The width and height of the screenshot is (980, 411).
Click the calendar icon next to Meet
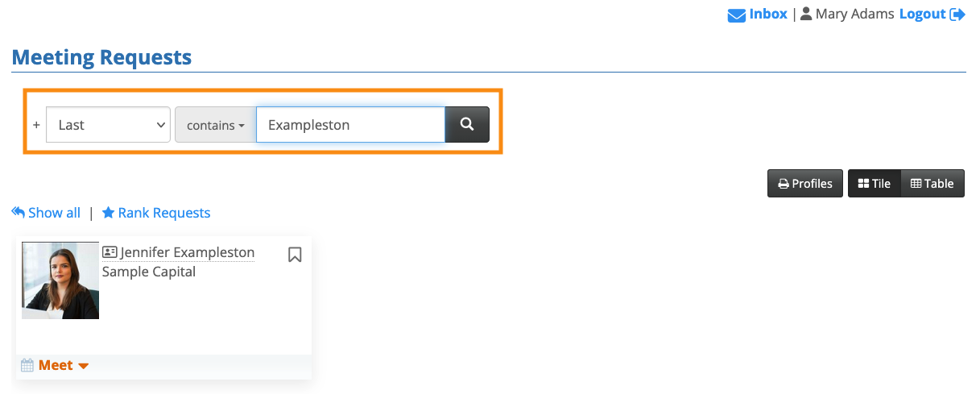[x=27, y=366]
